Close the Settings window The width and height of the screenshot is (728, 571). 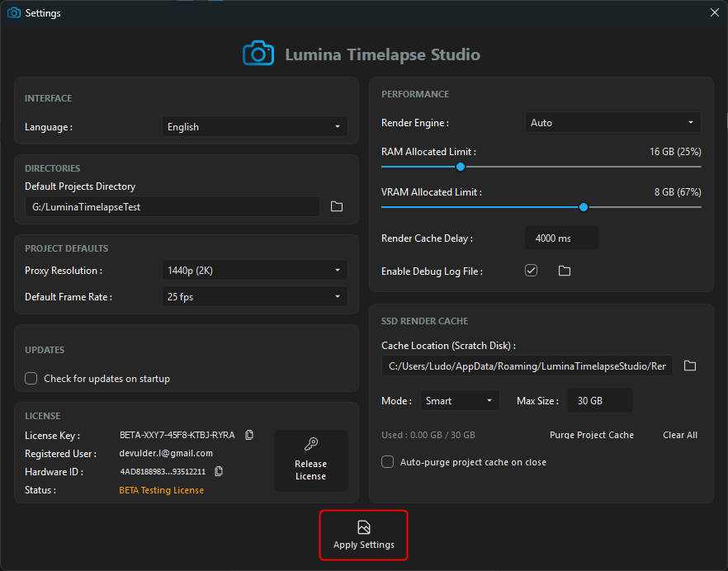tap(715, 12)
